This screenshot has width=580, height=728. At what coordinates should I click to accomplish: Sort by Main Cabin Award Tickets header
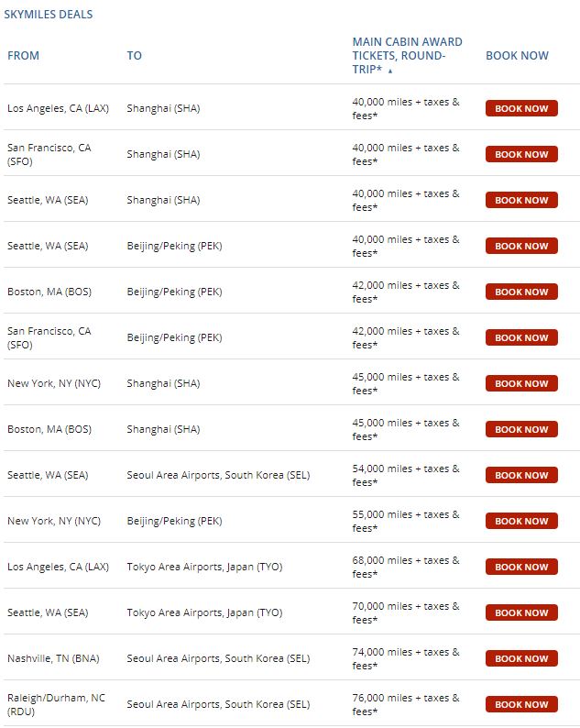(407, 55)
